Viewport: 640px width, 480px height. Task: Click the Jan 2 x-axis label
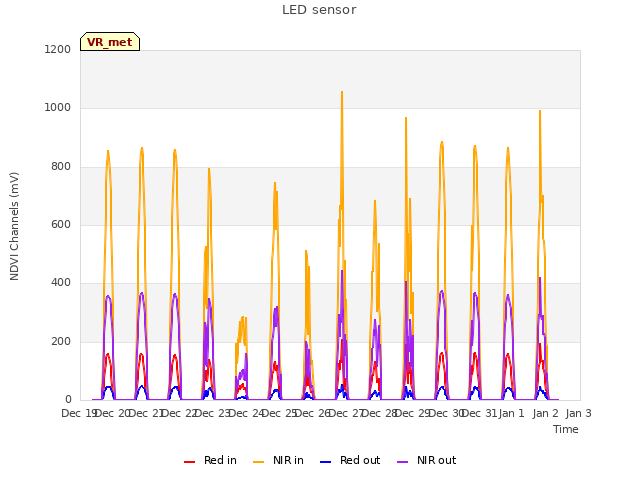545,413
